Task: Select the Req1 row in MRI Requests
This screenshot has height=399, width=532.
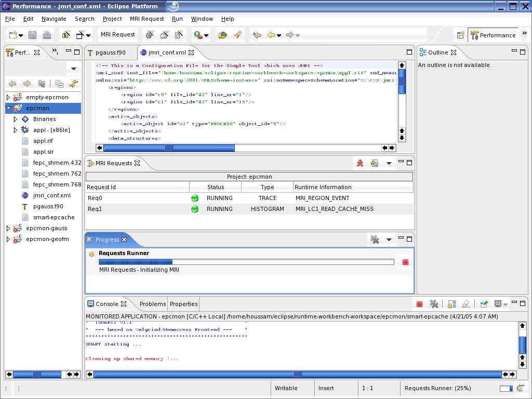Action: pyautogui.click(x=250, y=209)
